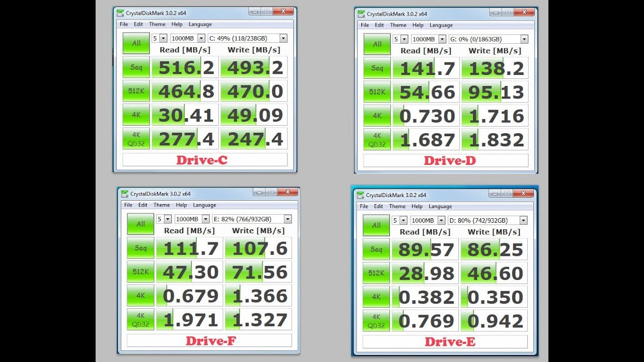
Task: Click the 89.57 Seq read result
Action: pos(426,249)
